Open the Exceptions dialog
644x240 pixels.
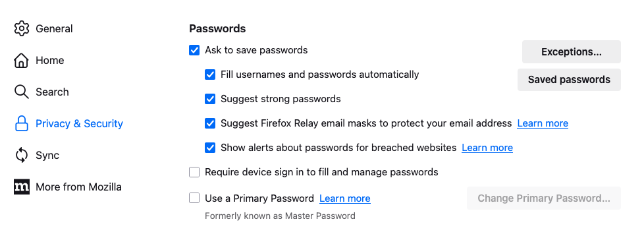tap(572, 52)
